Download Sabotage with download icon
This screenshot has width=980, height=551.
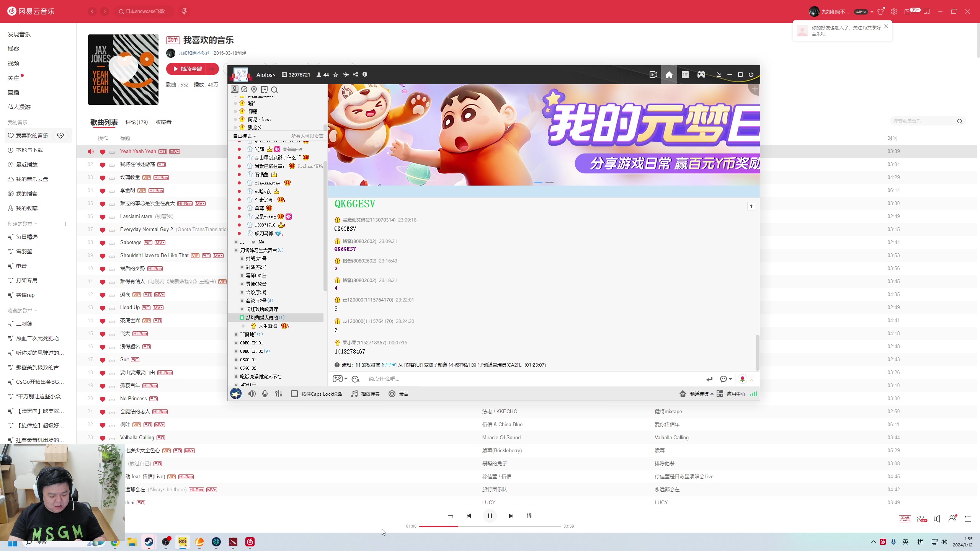coord(112,243)
